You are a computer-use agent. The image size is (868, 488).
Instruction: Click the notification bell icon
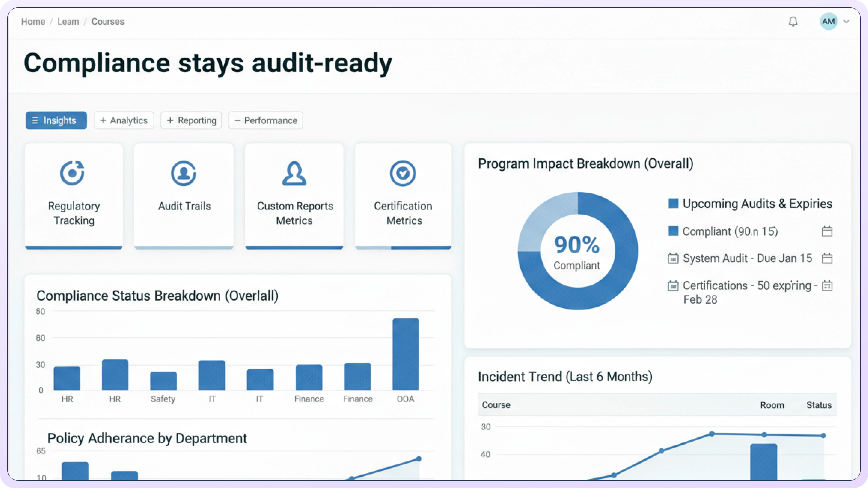click(793, 21)
